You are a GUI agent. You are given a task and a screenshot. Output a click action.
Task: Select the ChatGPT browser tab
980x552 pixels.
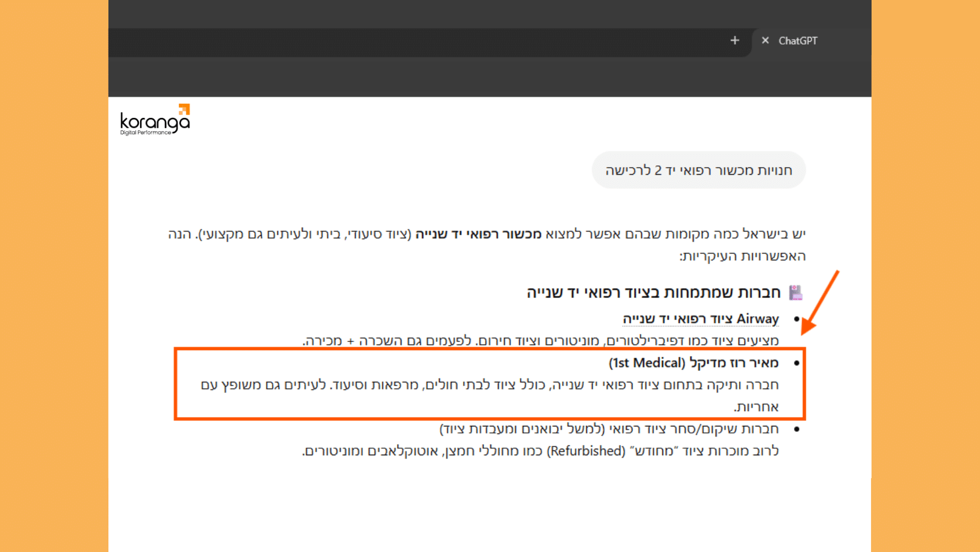[811, 41]
